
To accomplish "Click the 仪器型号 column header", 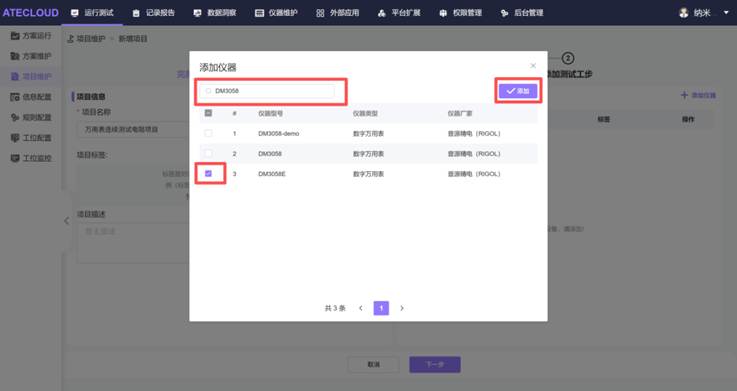I will click(270, 113).
